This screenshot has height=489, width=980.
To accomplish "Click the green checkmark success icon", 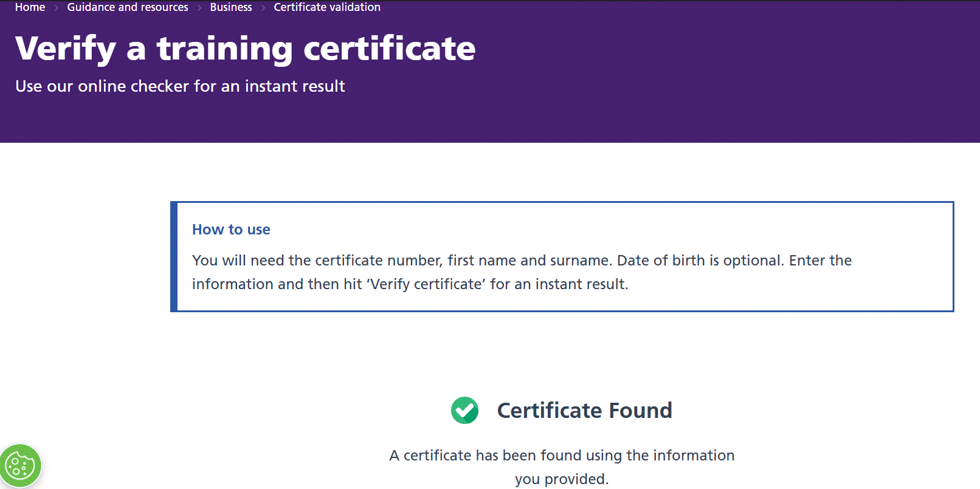I will point(464,411).
